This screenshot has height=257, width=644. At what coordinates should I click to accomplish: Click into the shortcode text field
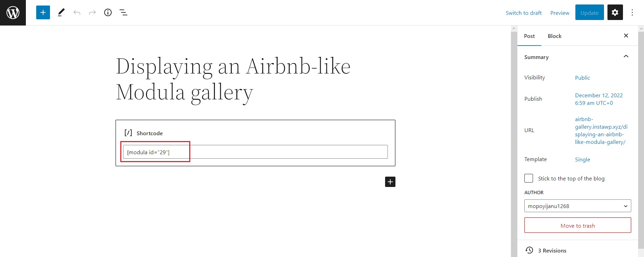point(255,152)
